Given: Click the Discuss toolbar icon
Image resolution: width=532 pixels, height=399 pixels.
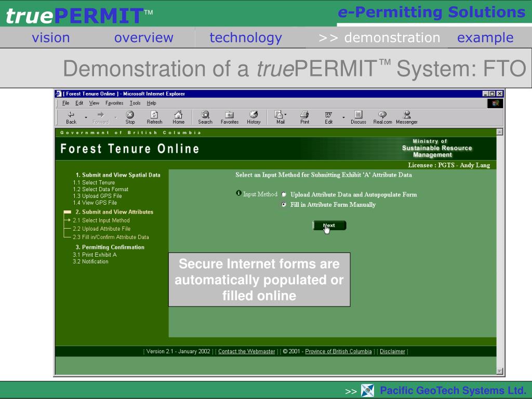Looking at the screenshot, I should tap(358, 117).
